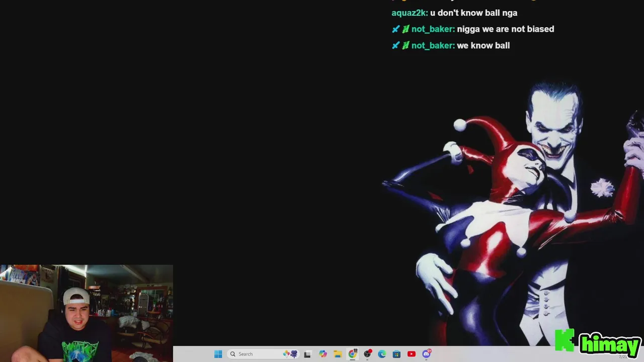Open YouTube app from the taskbar
The width and height of the screenshot is (644, 362).
click(412, 354)
